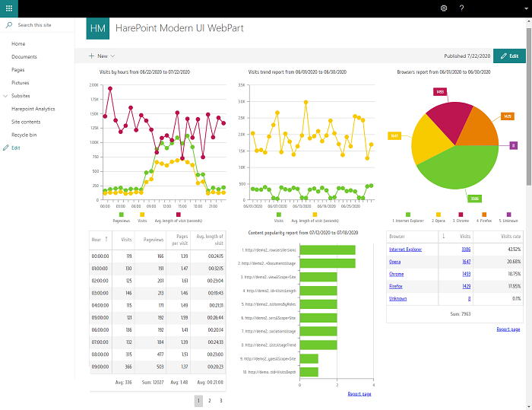Toggle the Opera legend swatch
Image resolution: width=532 pixels, height=410 pixels.
click(439, 215)
